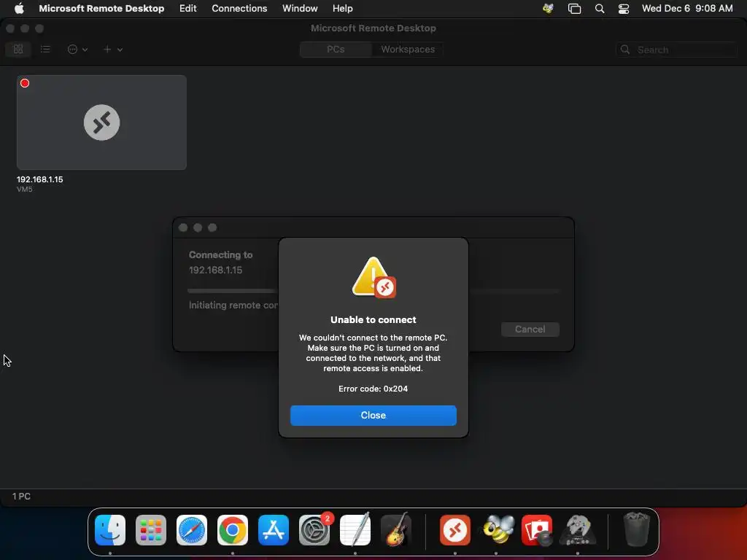Screen dimensions: 747x560
Task: Click the Connecting to label in progress window
Action: tap(220, 254)
